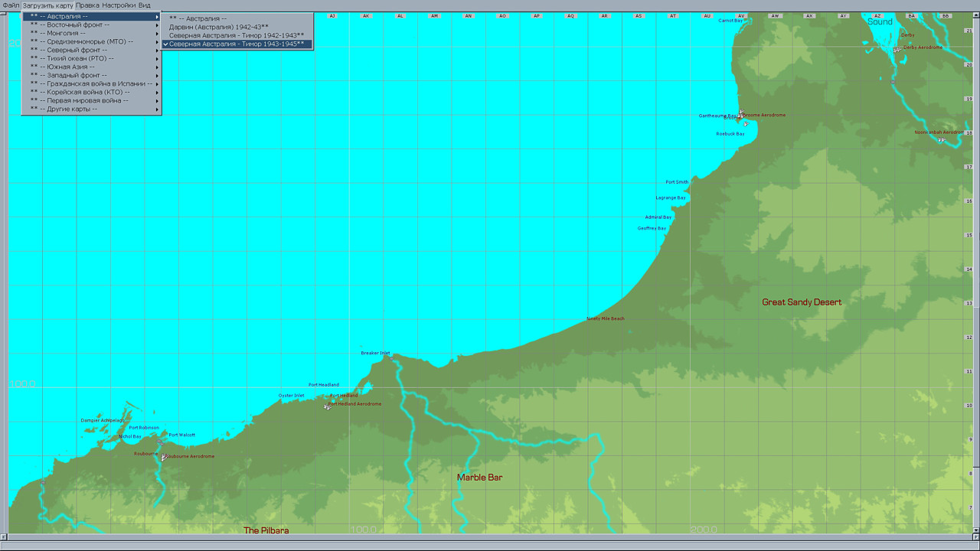
Task: Click the AZ column grid header
Action: pyautogui.click(x=877, y=15)
